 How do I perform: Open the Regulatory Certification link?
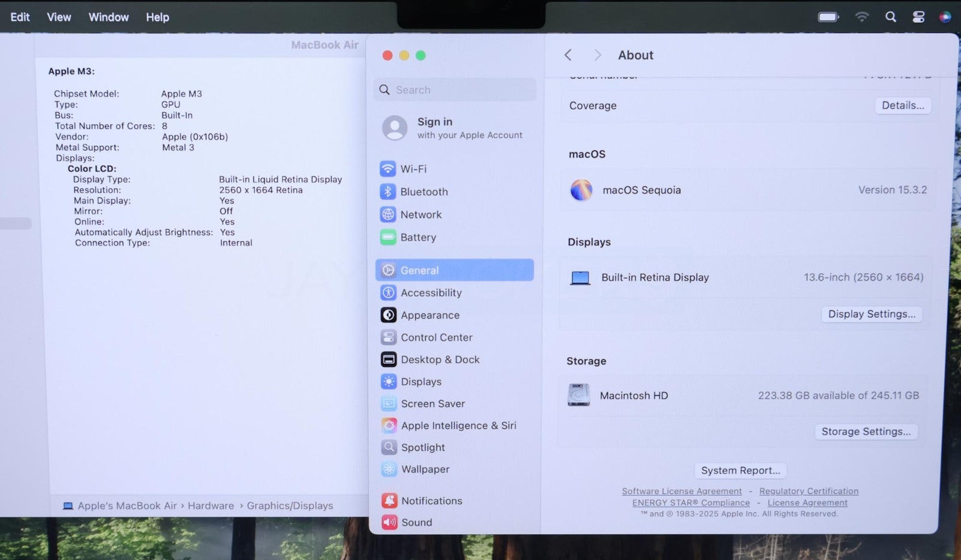[x=809, y=491]
